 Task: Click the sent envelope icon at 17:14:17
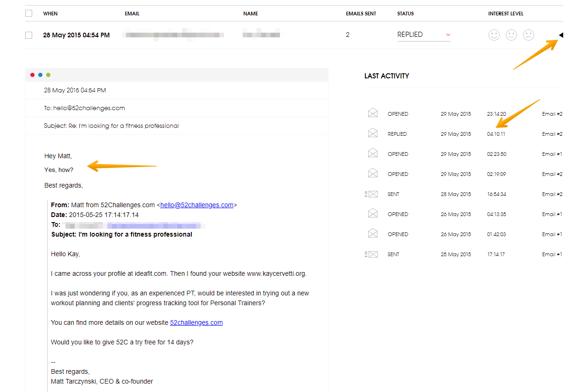[371, 254]
